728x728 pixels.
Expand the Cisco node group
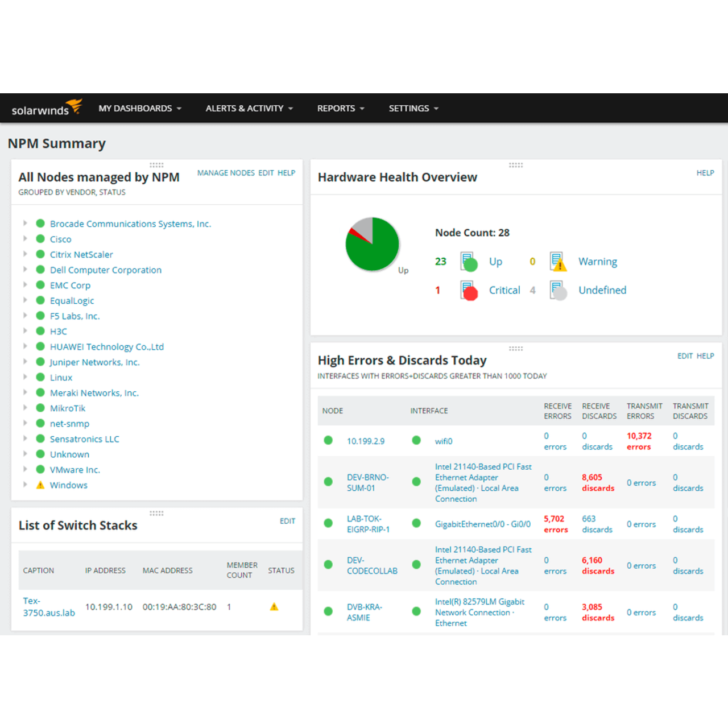pyautogui.click(x=25, y=239)
